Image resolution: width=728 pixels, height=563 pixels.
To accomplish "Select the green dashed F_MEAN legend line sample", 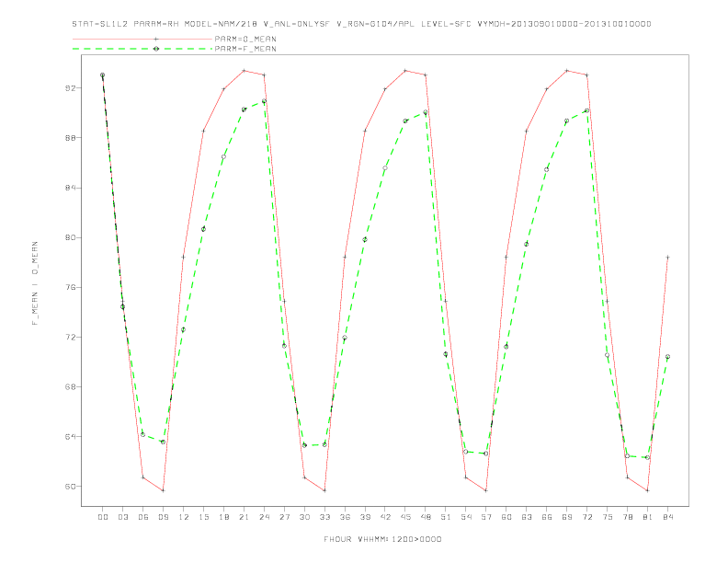I will [142, 49].
